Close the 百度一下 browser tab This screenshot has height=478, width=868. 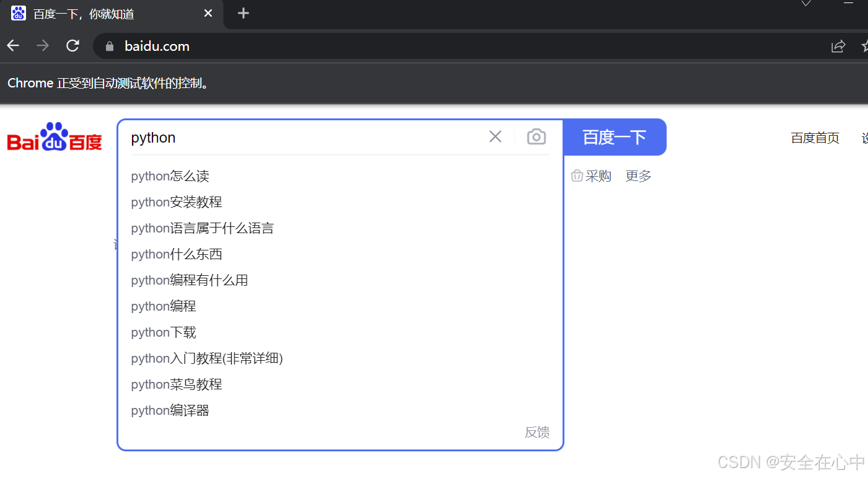pos(208,13)
